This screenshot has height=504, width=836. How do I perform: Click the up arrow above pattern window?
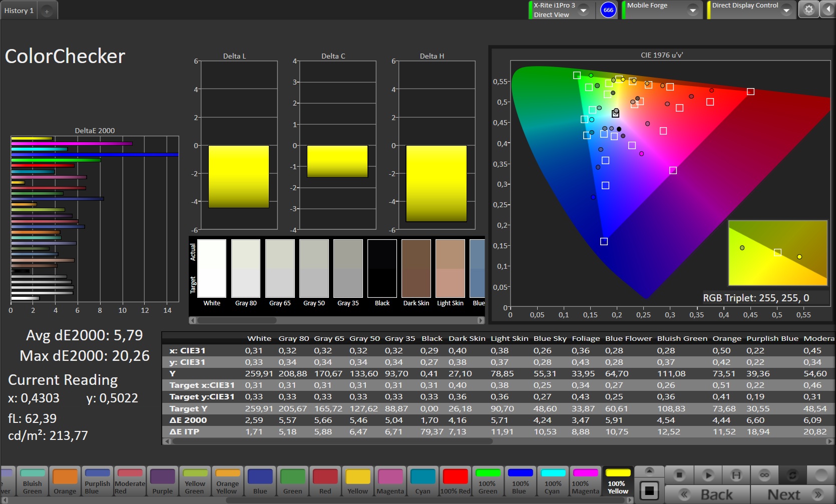coord(649,470)
